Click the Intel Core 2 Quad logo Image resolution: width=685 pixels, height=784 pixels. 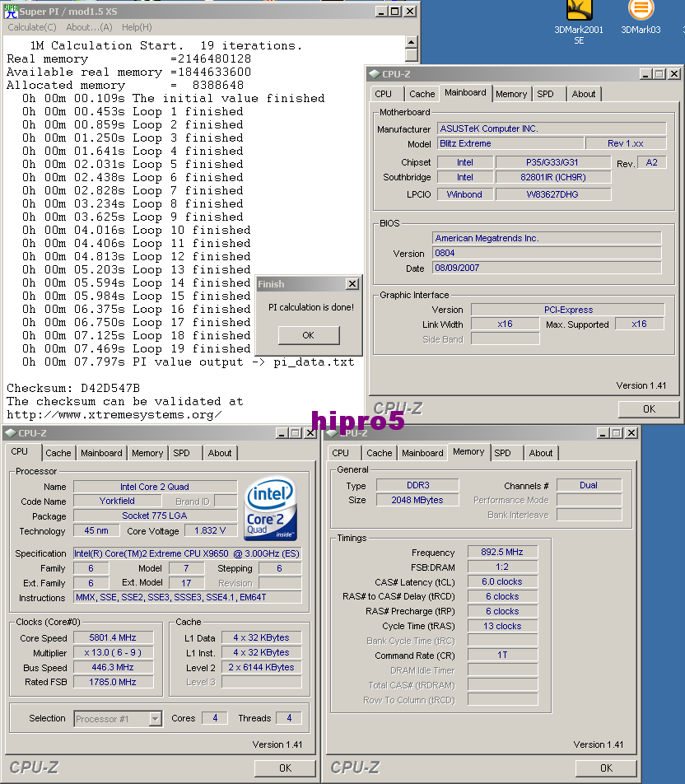coord(270,508)
